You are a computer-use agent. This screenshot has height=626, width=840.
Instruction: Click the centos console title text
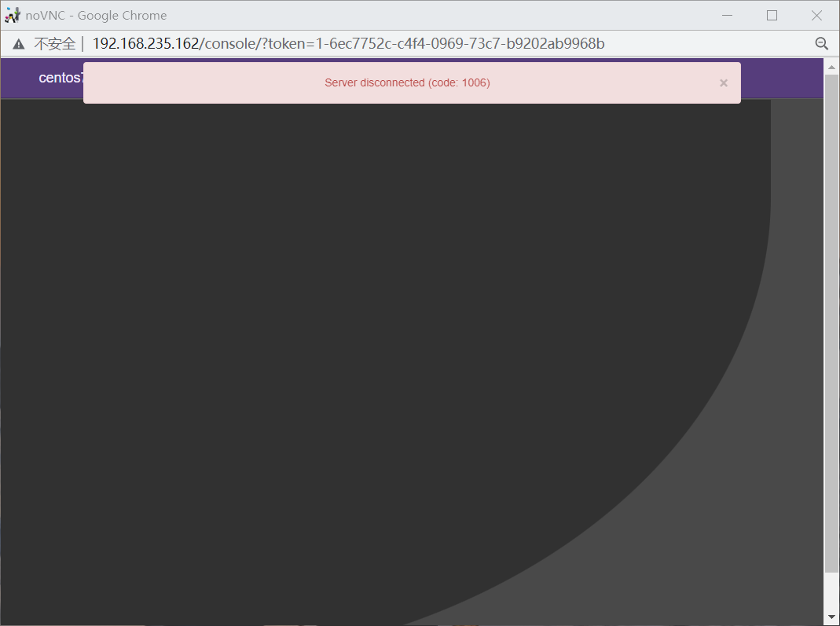(60, 78)
